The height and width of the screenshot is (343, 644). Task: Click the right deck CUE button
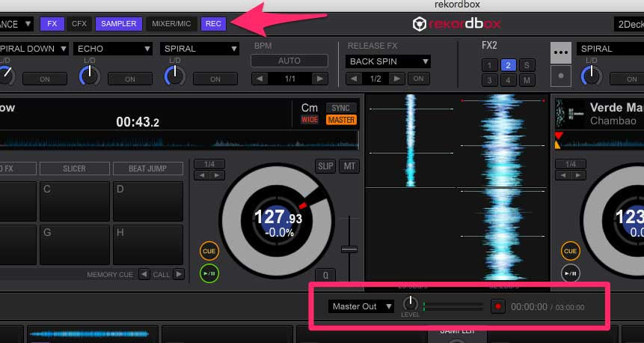click(x=570, y=252)
